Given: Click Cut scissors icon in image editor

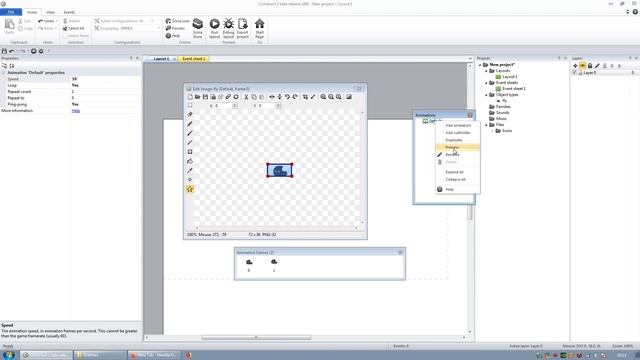Looking at the screenshot, I should pyautogui.click(x=246, y=97).
